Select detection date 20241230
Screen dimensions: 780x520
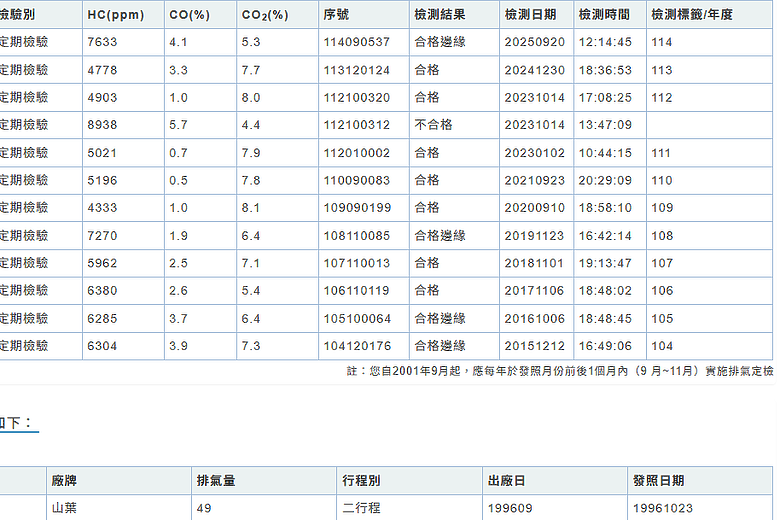pos(535,70)
